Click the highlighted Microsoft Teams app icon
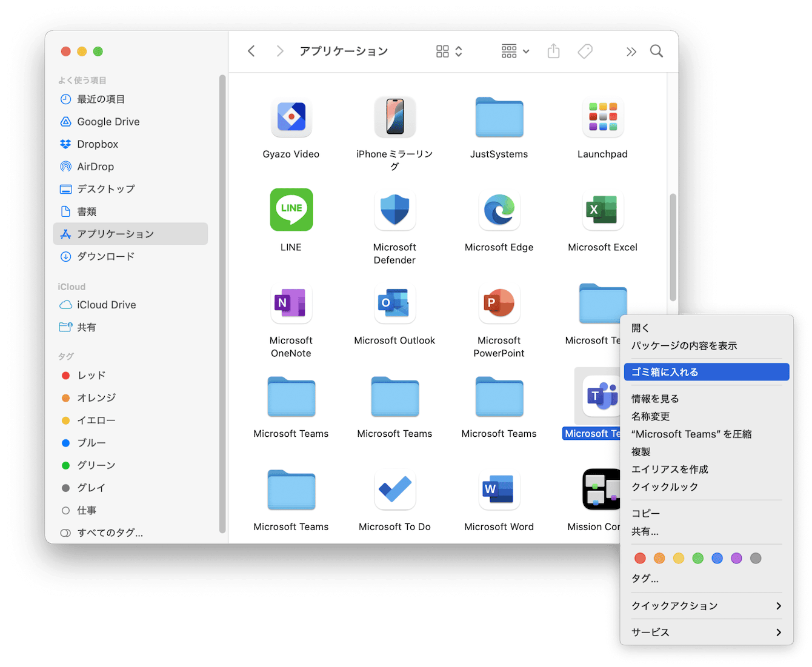 pos(600,396)
